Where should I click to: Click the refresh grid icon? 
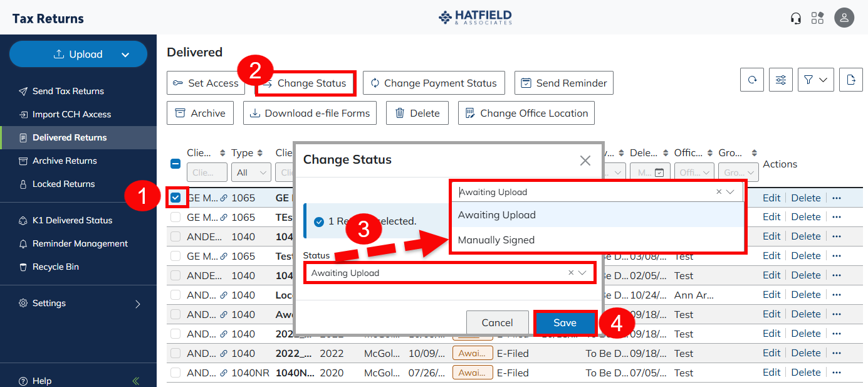pyautogui.click(x=752, y=80)
